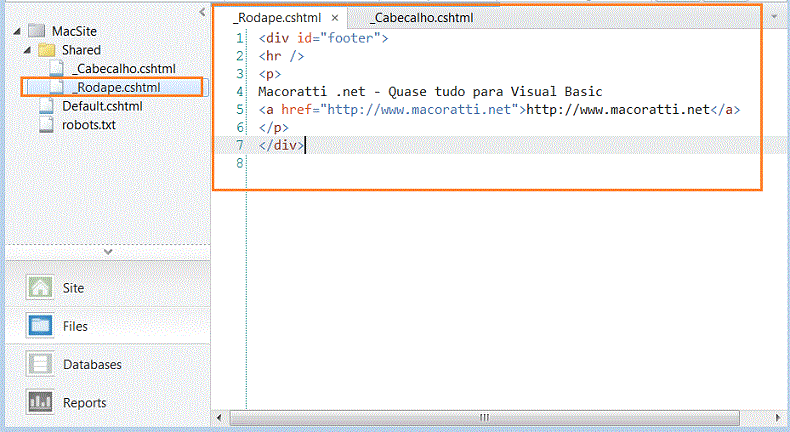Select _Rodape.cshtml in the file tree
This screenshot has width=790, height=432.
(x=116, y=87)
